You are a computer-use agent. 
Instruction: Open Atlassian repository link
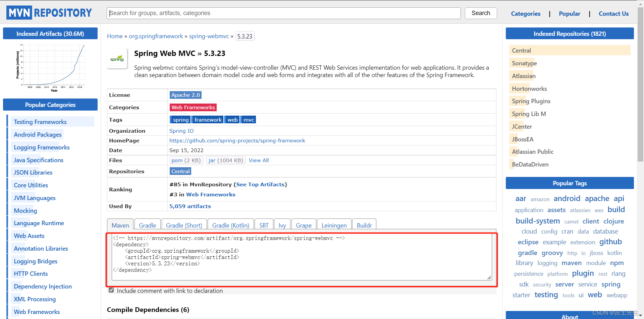(524, 76)
